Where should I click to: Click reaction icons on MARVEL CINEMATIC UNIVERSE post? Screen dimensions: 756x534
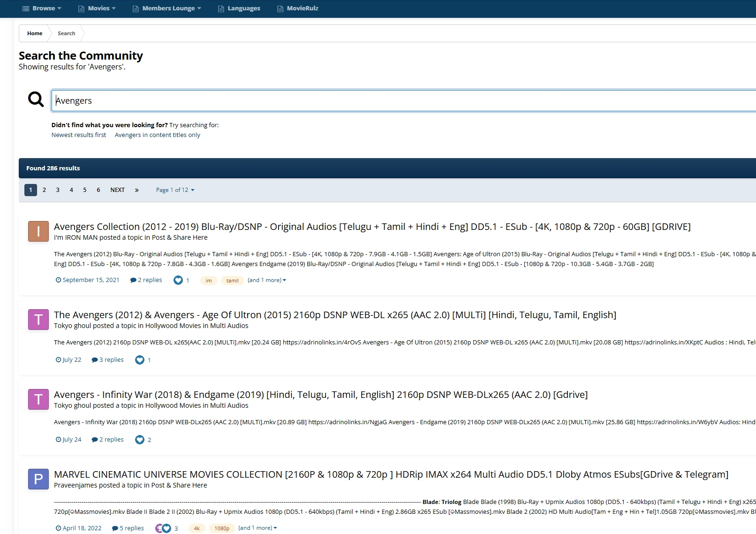coord(163,528)
